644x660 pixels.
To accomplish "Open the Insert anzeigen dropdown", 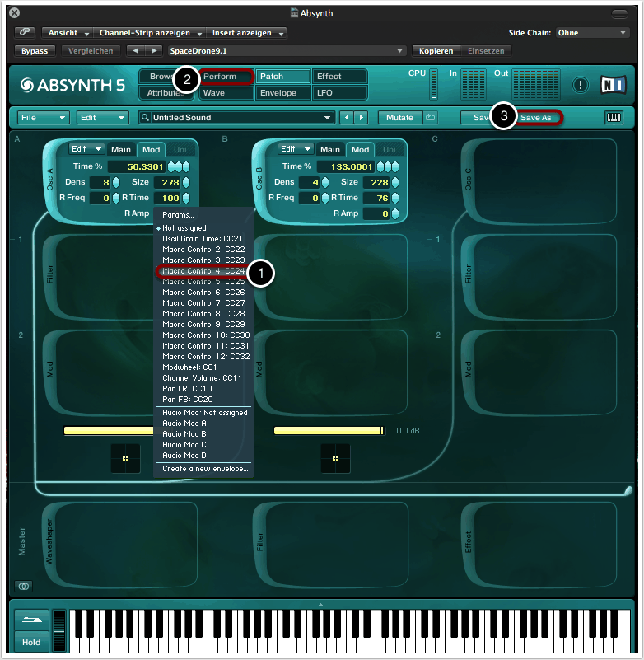I will (x=247, y=33).
